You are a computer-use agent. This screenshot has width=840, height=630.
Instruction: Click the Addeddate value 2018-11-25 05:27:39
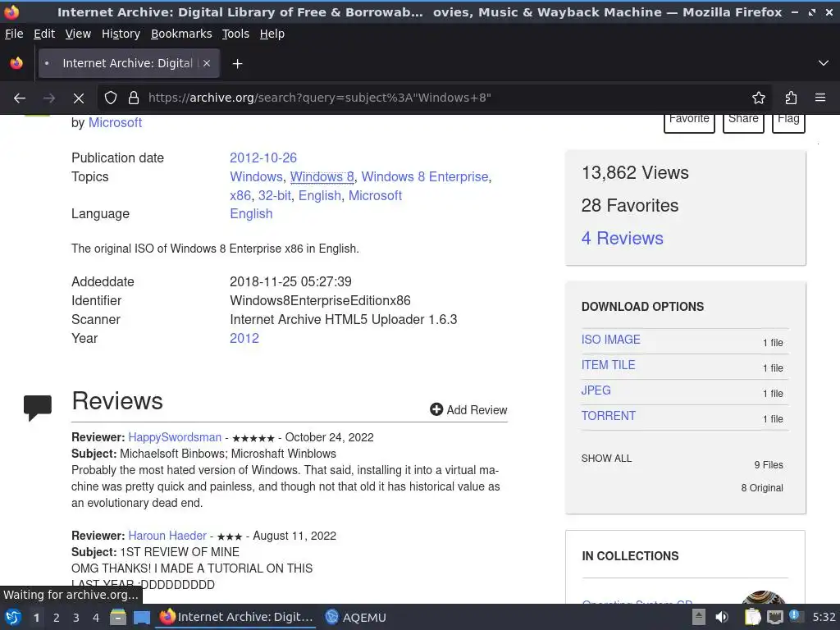[x=291, y=282]
